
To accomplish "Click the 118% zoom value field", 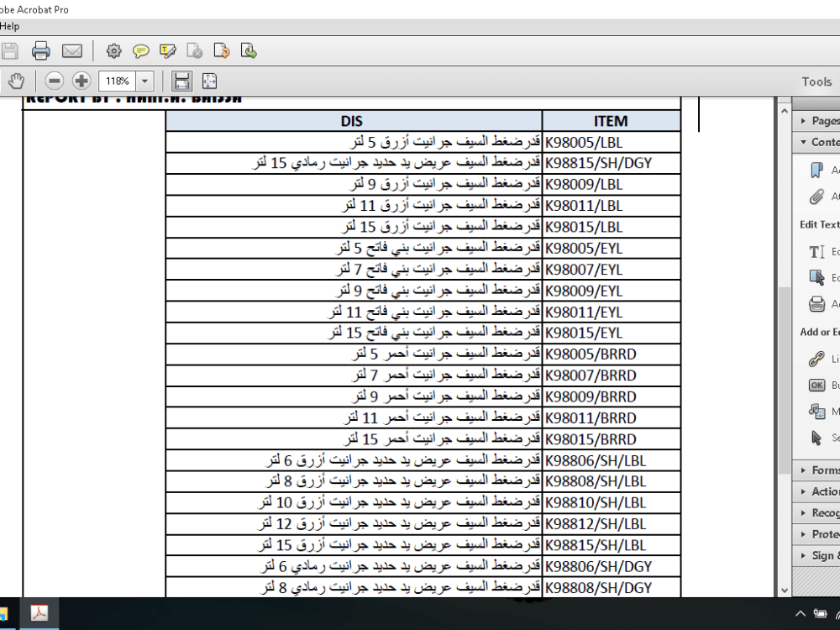I will tap(118, 81).
